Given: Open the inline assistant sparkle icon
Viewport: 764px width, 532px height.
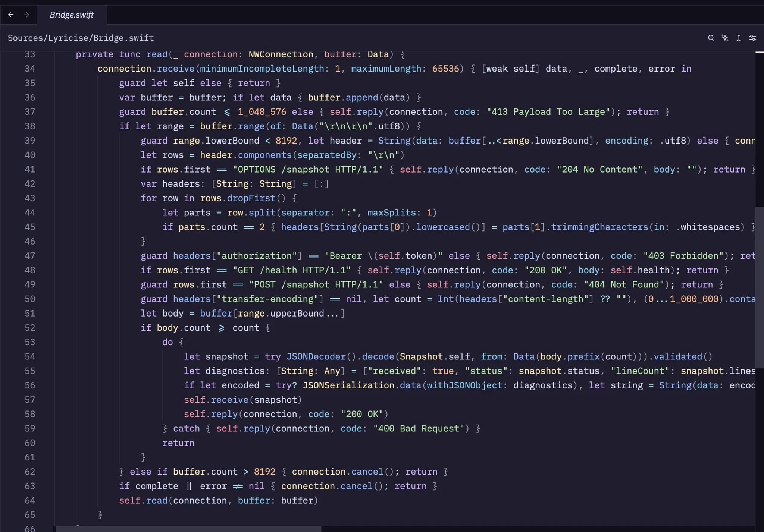Looking at the screenshot, I should pyautogui.click(x=725, y=38).
